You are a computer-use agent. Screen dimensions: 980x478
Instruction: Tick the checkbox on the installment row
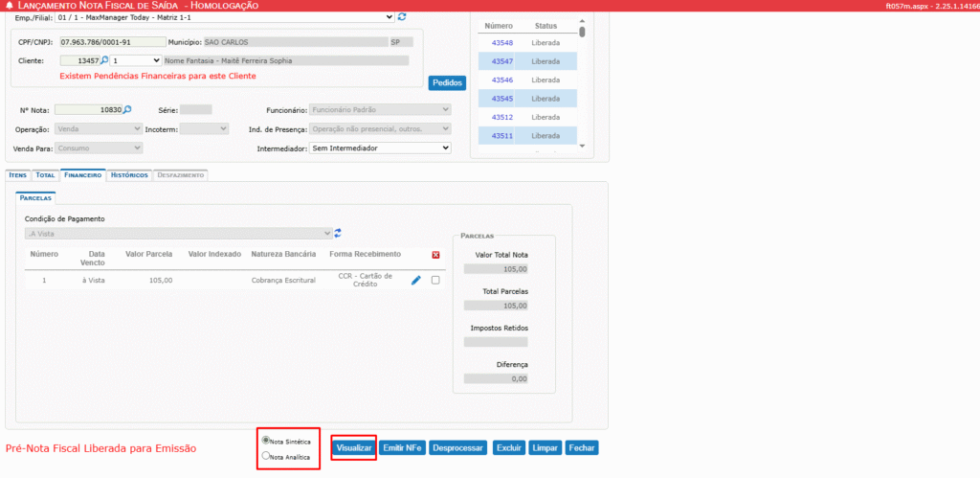tap(435, 281)
